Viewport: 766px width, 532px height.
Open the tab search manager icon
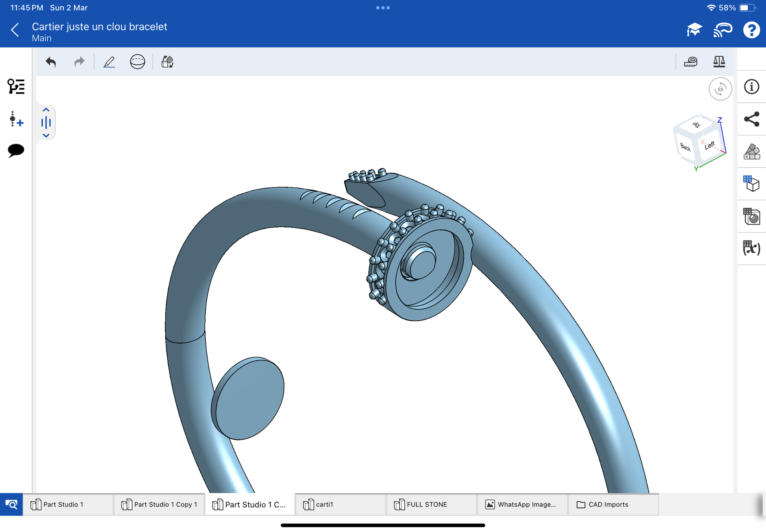[11, 504]
